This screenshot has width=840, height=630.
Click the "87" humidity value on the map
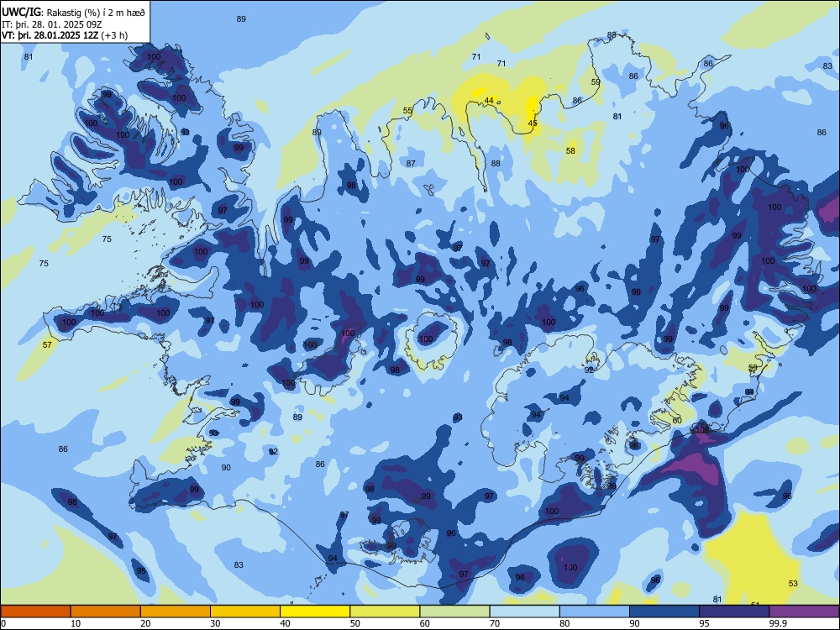click(411, 164)
